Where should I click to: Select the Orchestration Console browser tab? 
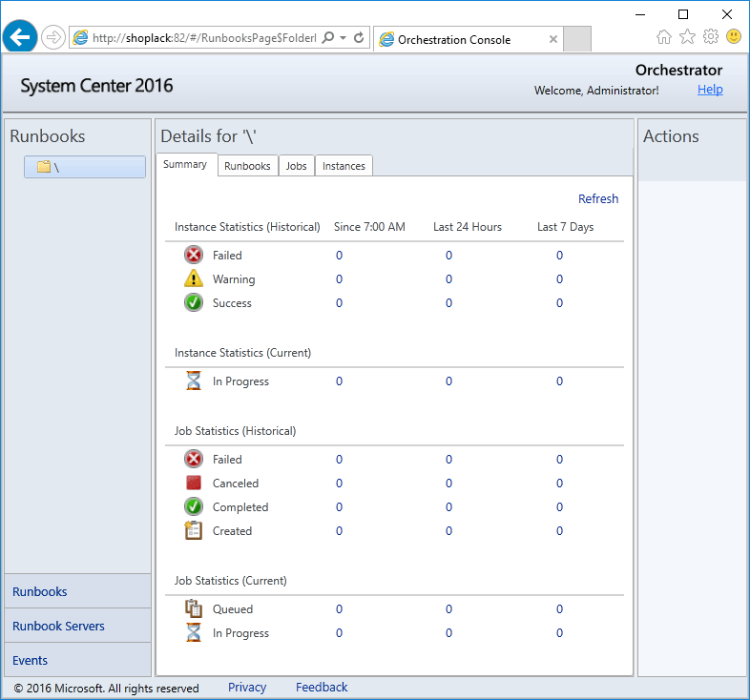468,39
